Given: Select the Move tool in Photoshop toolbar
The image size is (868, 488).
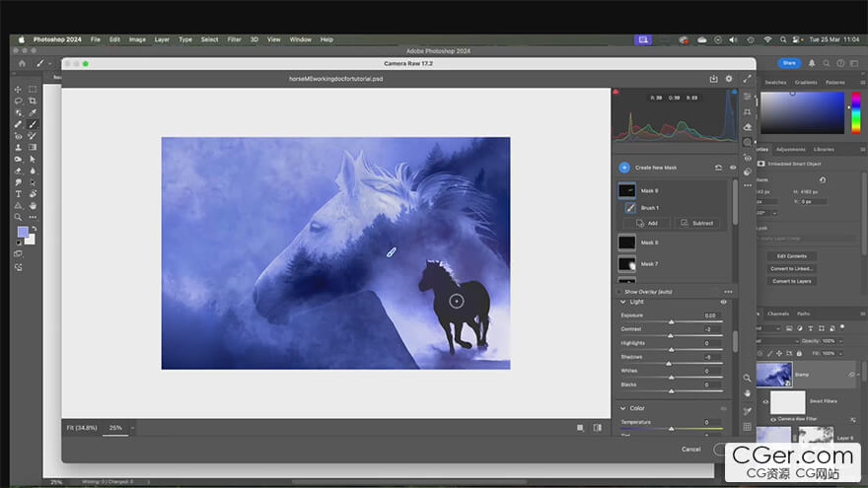Looking at the screenshot, I should click(18, 89).
